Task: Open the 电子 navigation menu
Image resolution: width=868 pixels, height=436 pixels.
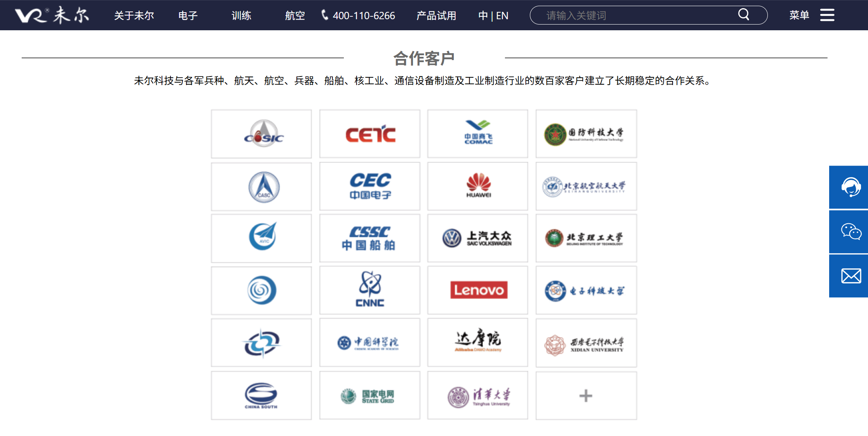Action: coord(188,16)
